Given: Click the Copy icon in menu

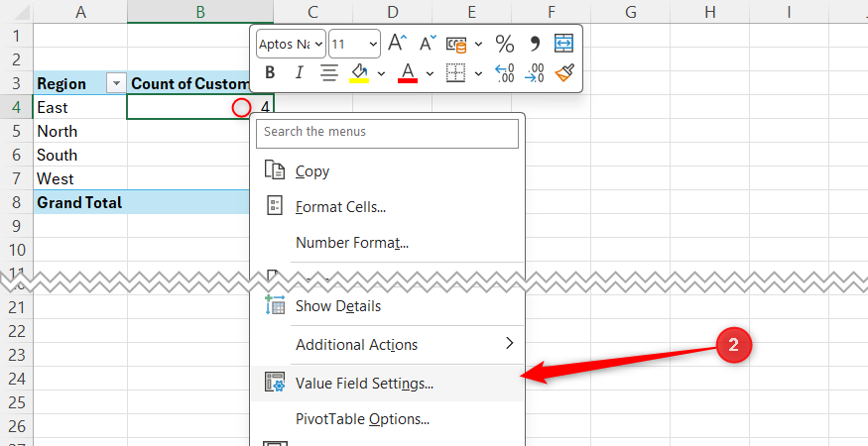Looking at the screenshot, I should click(275, 169).
